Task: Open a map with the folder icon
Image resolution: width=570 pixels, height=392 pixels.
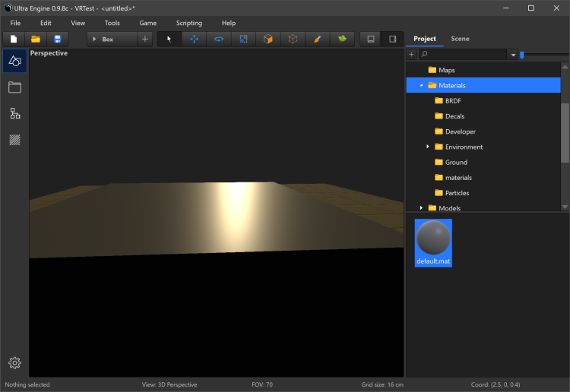Action: pyautogui.click(x=36, y=39)
